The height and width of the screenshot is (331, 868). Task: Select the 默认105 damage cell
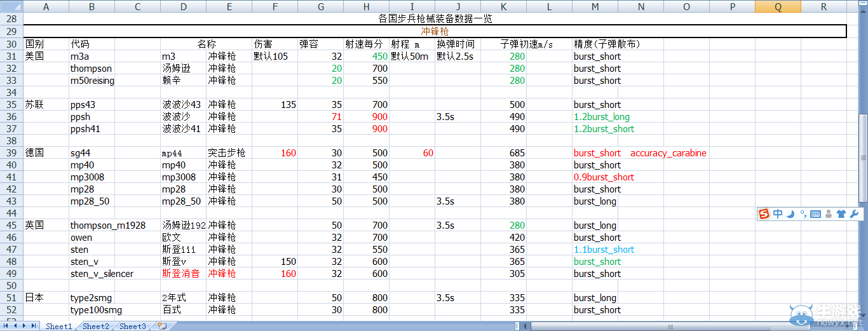tap(275, 57)
